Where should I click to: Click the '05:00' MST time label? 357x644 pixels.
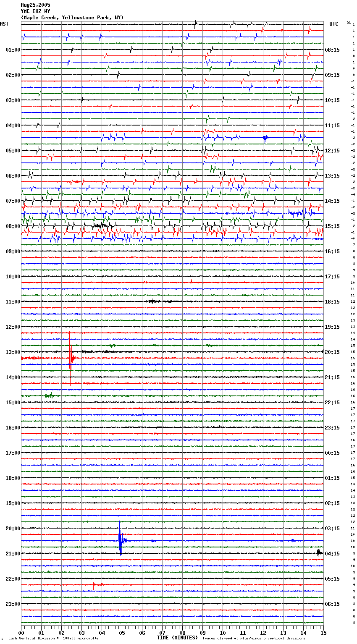pos(13,151)
